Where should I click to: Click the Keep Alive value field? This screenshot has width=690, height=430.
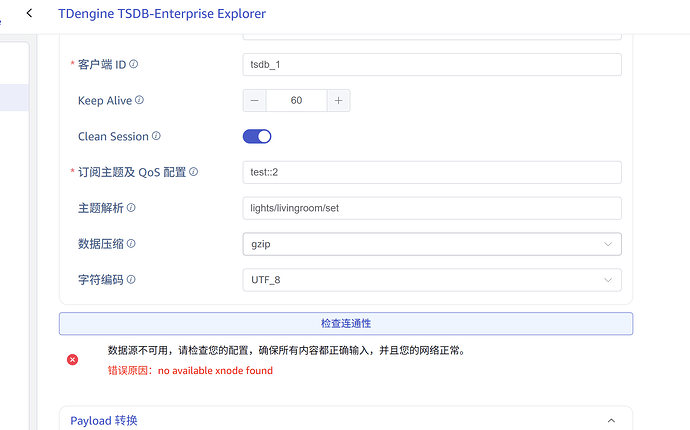296,100
